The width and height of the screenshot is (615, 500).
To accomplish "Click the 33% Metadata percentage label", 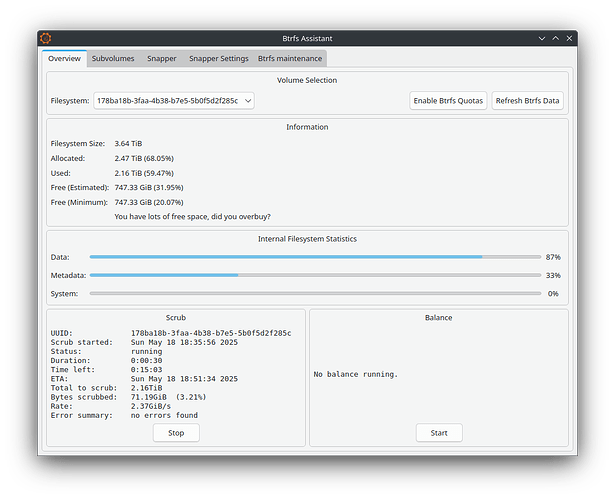I will click(x=553, y=275).
